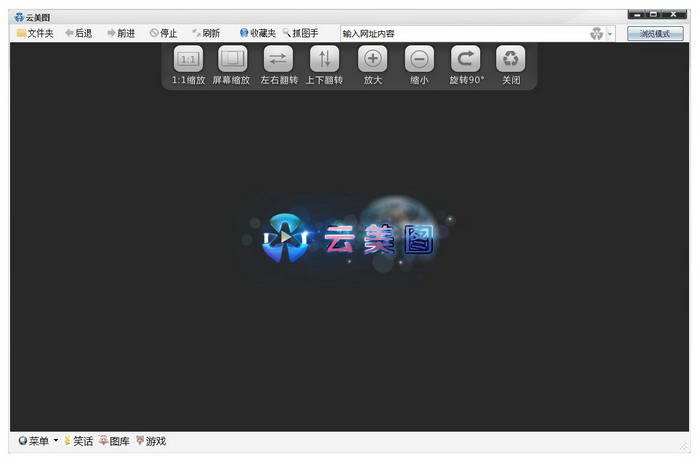Go back with 后退

79,33
